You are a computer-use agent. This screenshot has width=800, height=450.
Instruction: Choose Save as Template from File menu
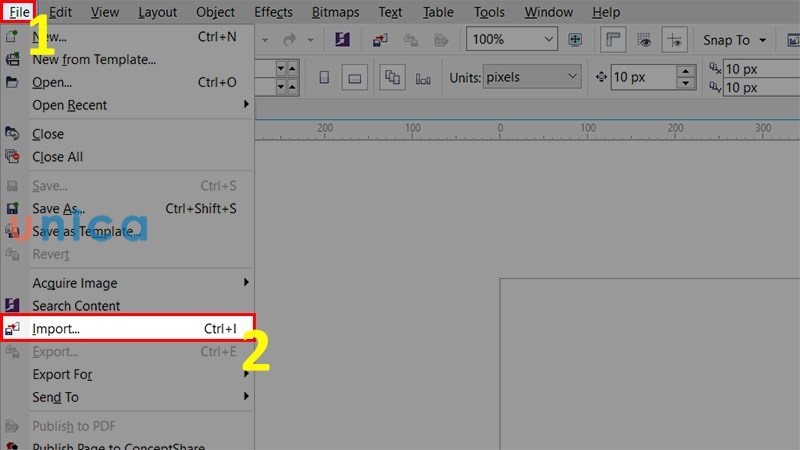128,232
